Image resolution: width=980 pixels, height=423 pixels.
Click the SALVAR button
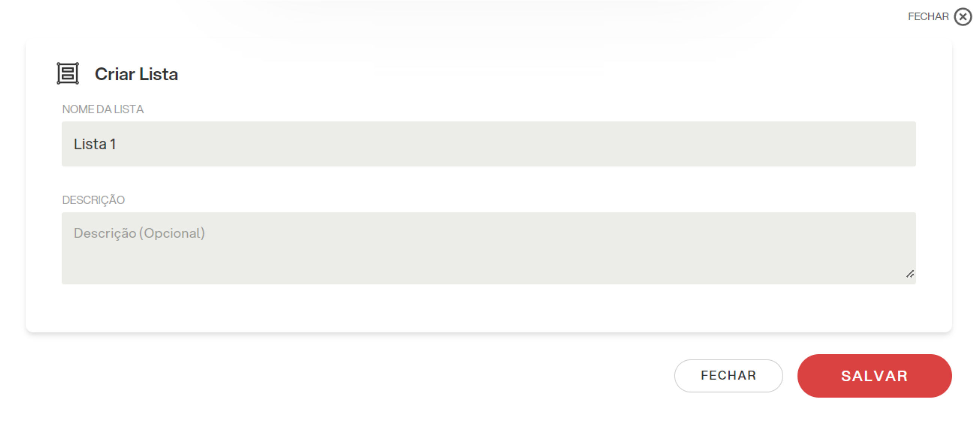875,376
